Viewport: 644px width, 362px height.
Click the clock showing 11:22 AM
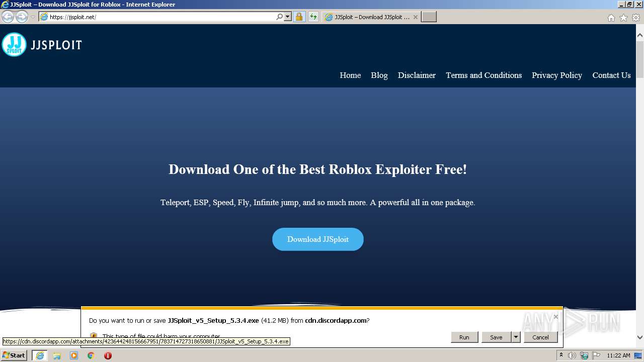(x=618, y=355)
